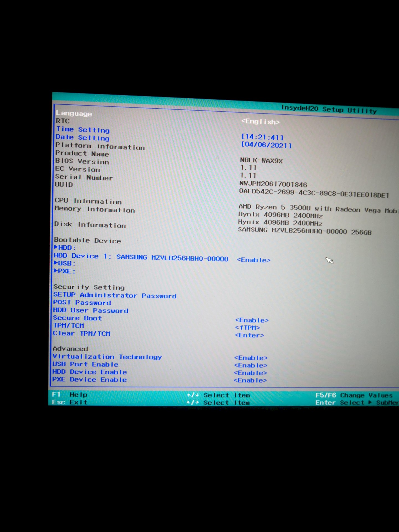The width and height of the screenshot is (399, 532).
Task: Click F1 Help in footer
Action: [x=70, y=394]
